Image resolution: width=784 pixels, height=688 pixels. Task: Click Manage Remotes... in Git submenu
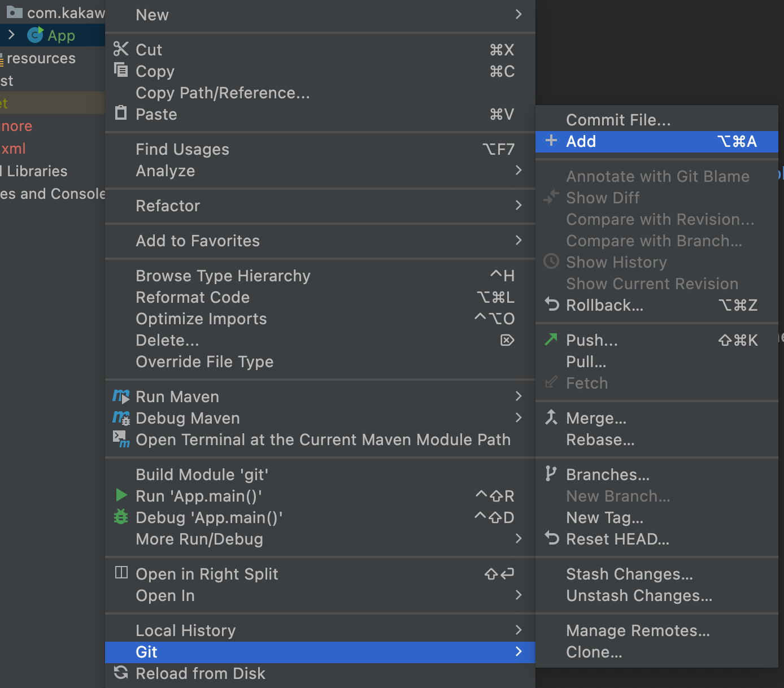(x=638, y=630)
